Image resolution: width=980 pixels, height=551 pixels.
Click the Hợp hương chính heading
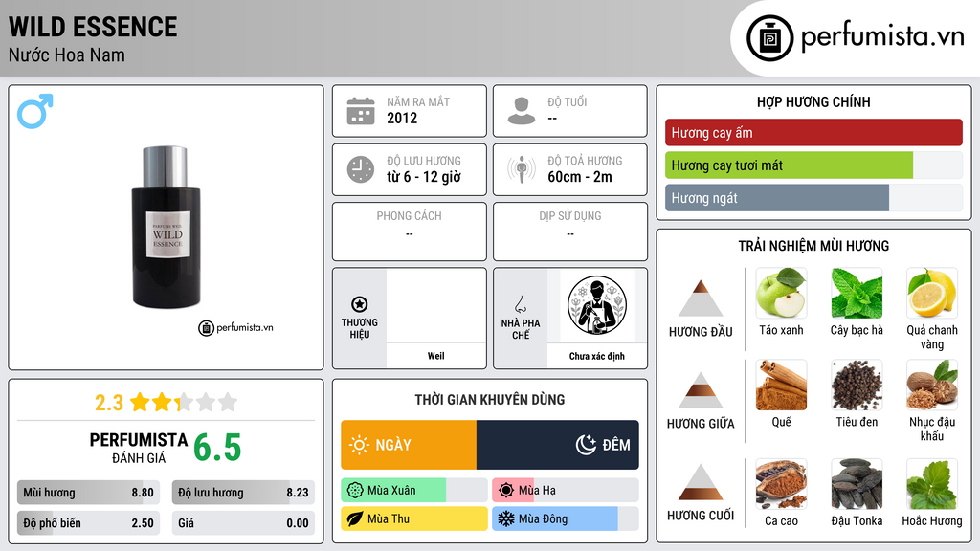[x=813, y=101]
